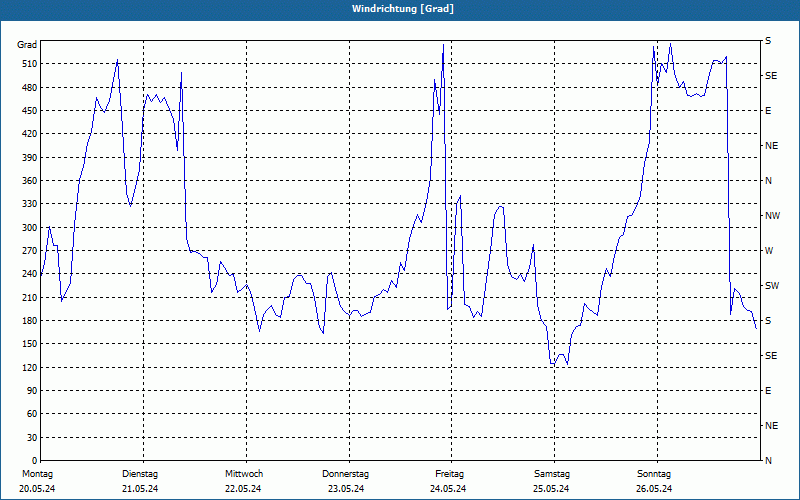Select the 240 axis tick label
The image size is (800, 500).
(30, 273)
